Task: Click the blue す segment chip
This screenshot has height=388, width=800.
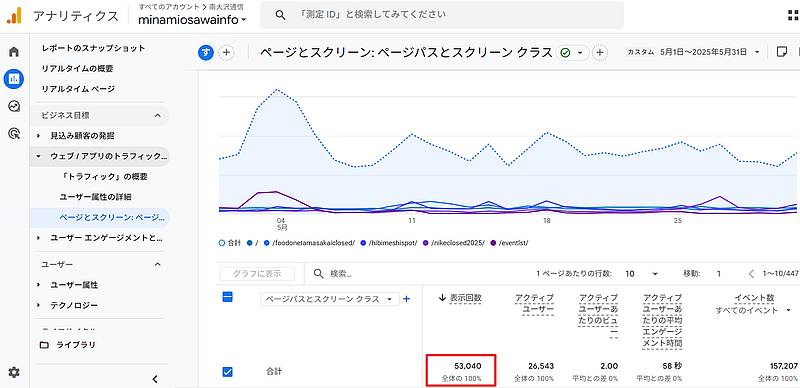Action: pyautogui.click(x=206, y=52)
